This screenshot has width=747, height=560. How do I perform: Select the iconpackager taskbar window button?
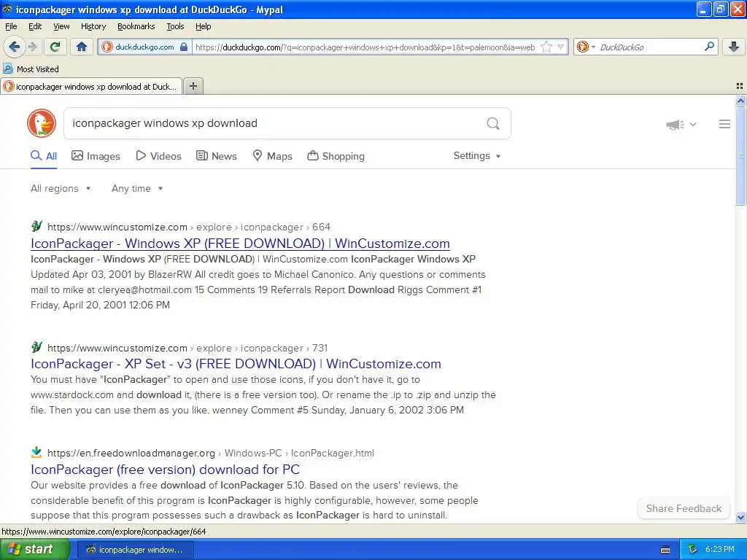click(x=135, y=550)
